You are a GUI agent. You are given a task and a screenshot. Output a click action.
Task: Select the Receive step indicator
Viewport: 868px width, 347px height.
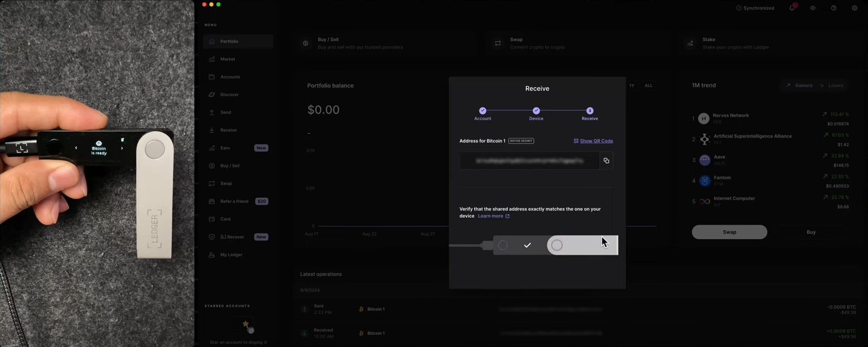point(590,114)
